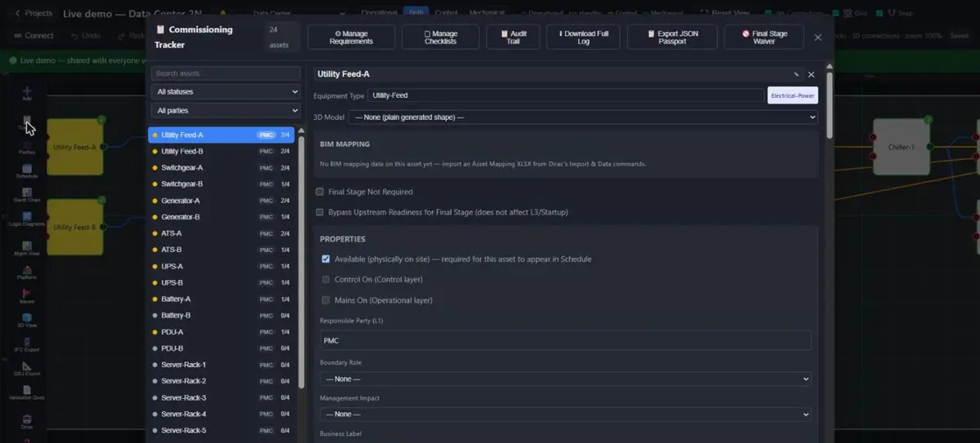Open the Add tool in the left sidebar
Image resolution: width=980 pixels, height=443 pixels.
27,93
